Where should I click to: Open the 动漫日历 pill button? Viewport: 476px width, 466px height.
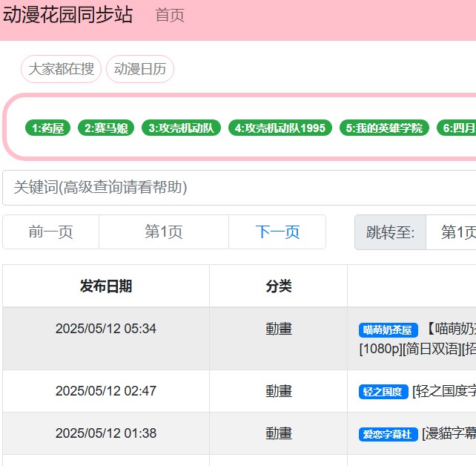click(140, 69)
